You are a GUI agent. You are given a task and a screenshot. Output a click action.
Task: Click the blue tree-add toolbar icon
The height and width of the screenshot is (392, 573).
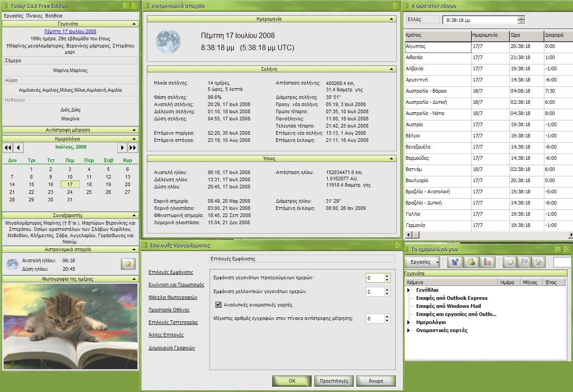tap(455, 262)
